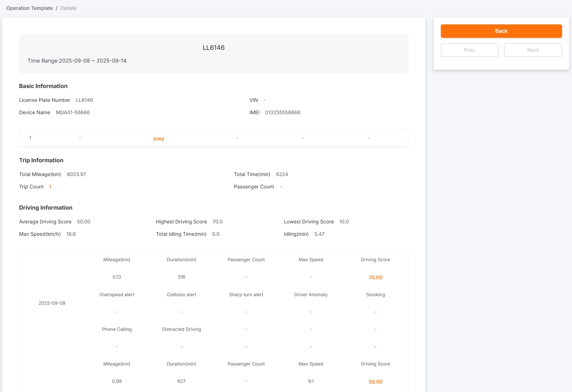Screen dimensions: 572x392
Task: Select the 2025-09-08 date cell
Action: pos(52,303)
